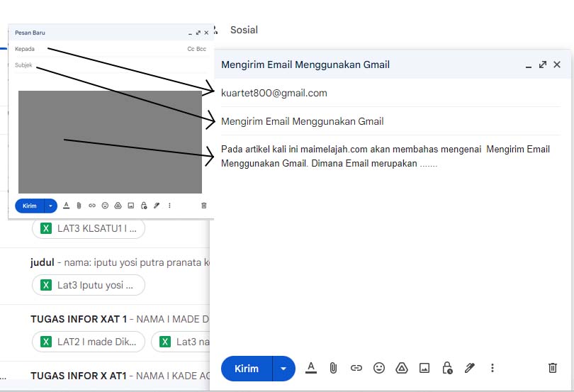The image size is (574, 392).
Task: Open more options dots in large compose window
Action: click(493, 368)
